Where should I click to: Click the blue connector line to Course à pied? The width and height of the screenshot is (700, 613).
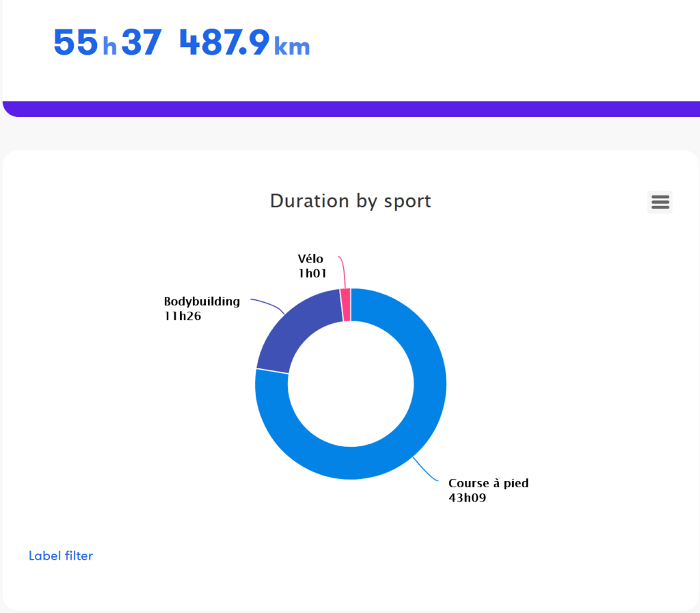point(425,471)
